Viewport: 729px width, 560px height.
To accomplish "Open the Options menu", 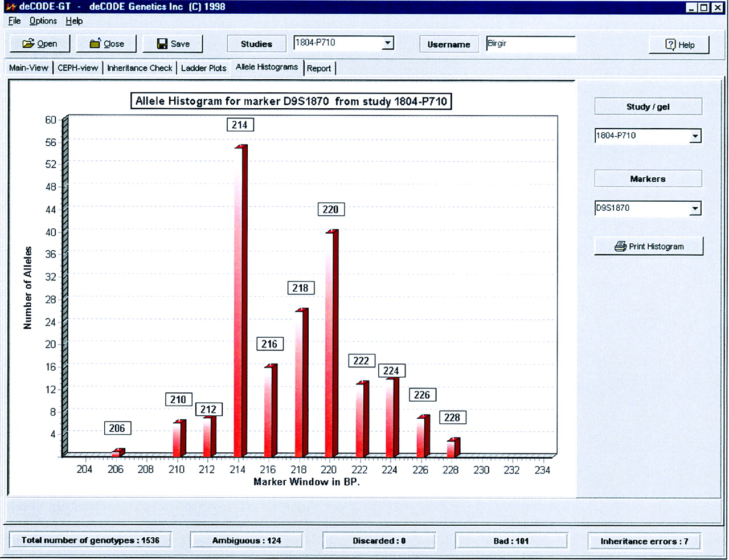I will pyautogui.click(x=43, y=21).
